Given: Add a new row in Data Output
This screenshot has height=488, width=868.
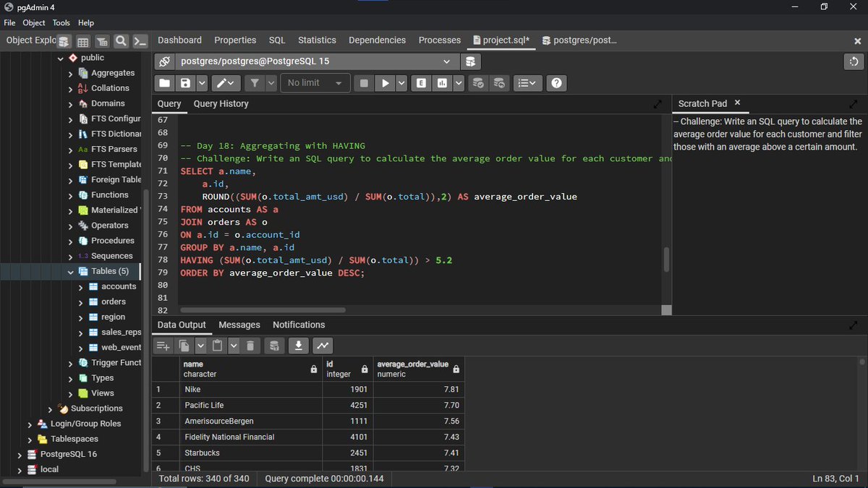Looking at the screenshot, I should pyautogui.click(x=161, y=346).
